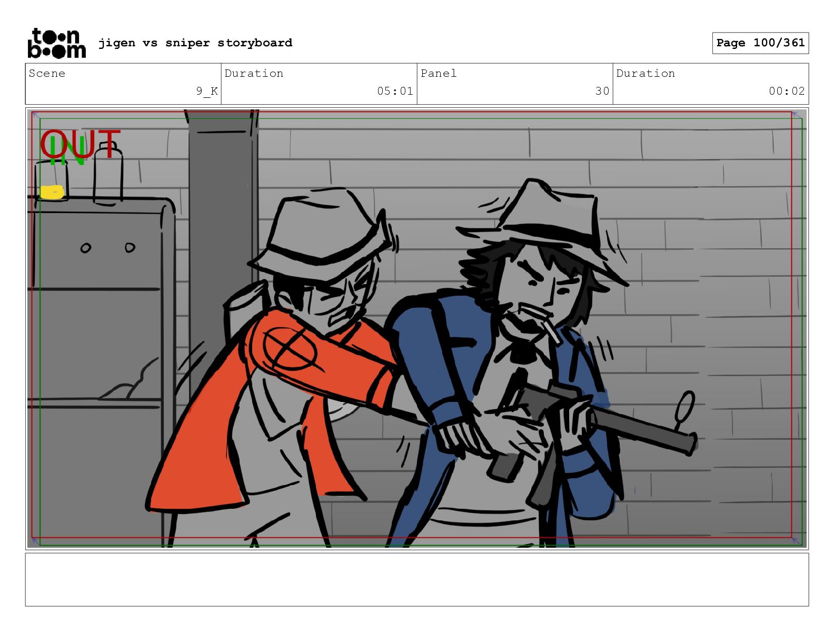Click the red "OUT" marker in the panel
Viewport: 834px width, 644px height.
coord(80,145)
